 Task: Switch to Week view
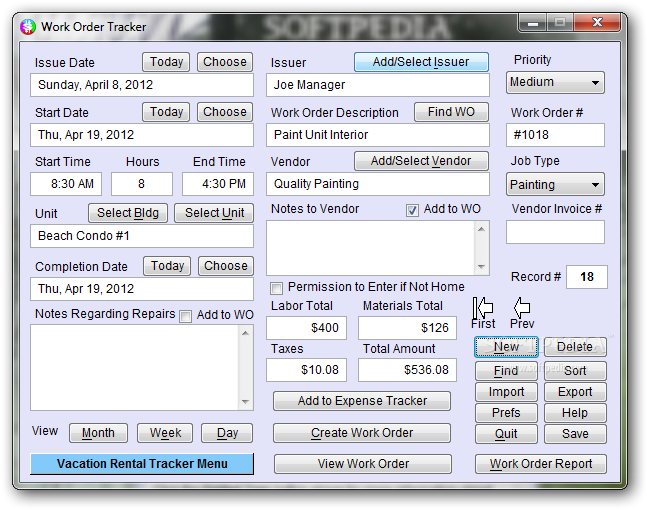click(x=165, y=433)
